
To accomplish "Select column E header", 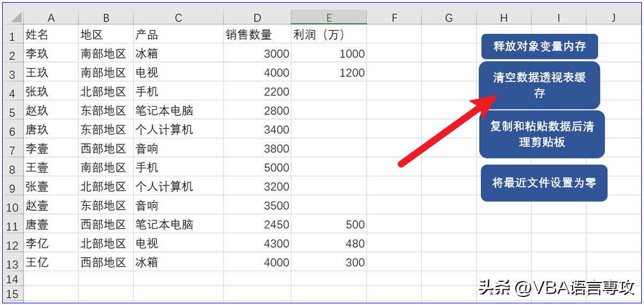I will click(x=329, y=18).
